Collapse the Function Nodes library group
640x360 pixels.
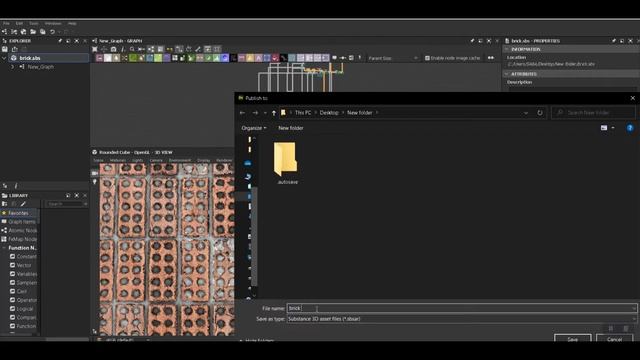point(4,248)
